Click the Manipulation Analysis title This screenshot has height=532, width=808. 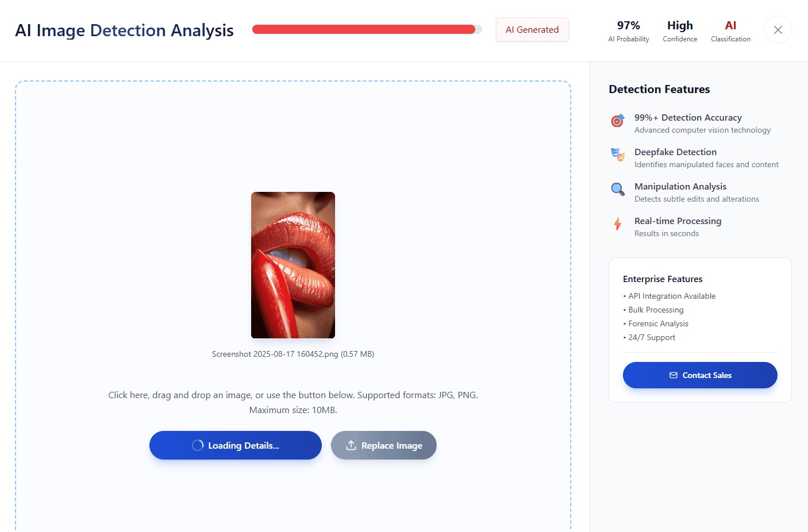pos(680,187)
